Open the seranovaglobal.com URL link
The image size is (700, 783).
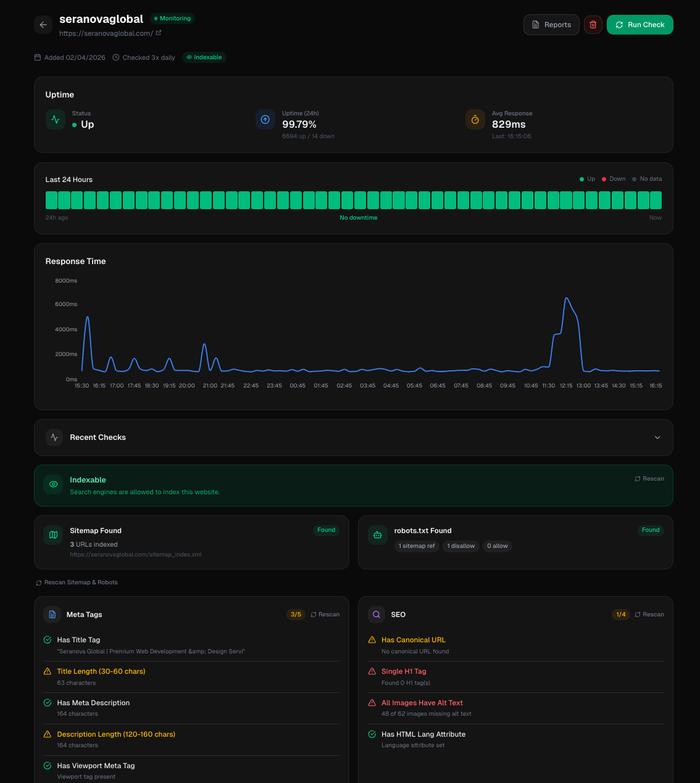pyautogui.click(x=106, y=33)
